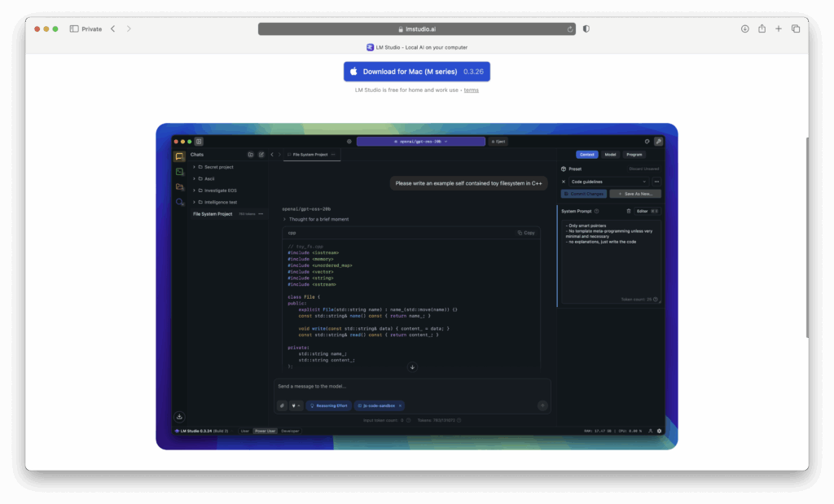This screenshot has width=834, height=504.
Task: Click the wrench settings icon in LM Studio
Action: 658,142
